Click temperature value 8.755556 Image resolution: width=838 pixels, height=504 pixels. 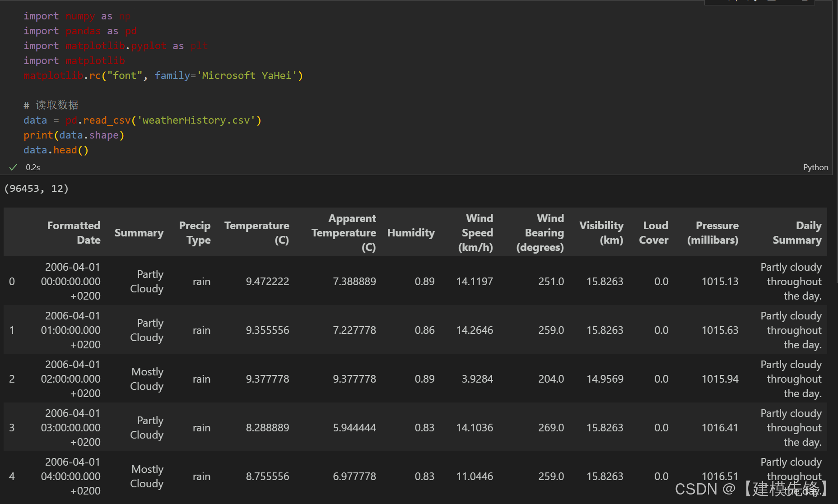tap(267, 476)
